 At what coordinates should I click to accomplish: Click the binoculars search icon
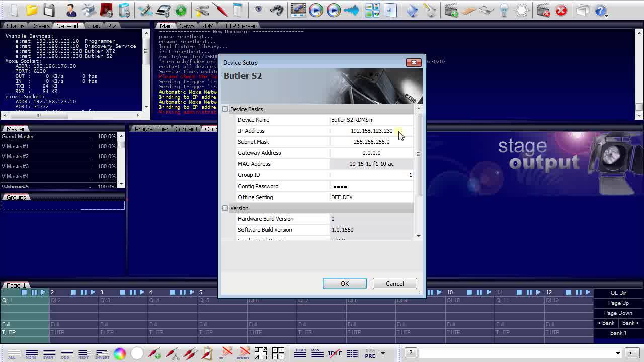point(276,10)
